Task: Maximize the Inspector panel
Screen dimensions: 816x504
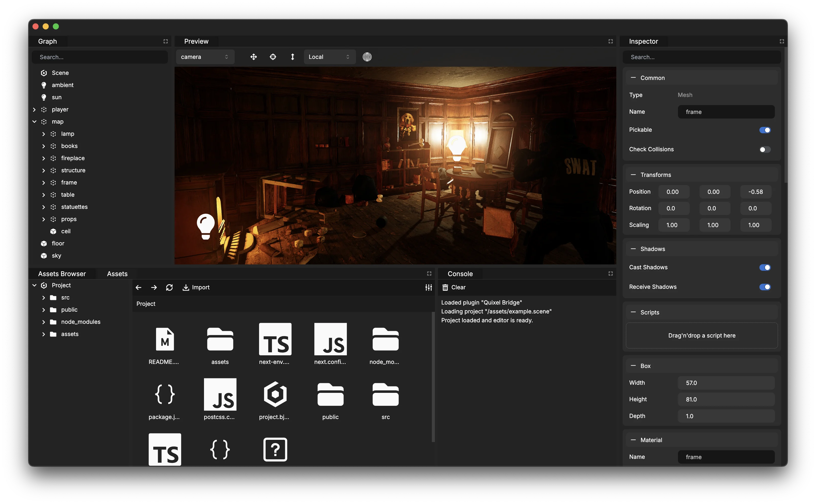Action: point(782,41)
